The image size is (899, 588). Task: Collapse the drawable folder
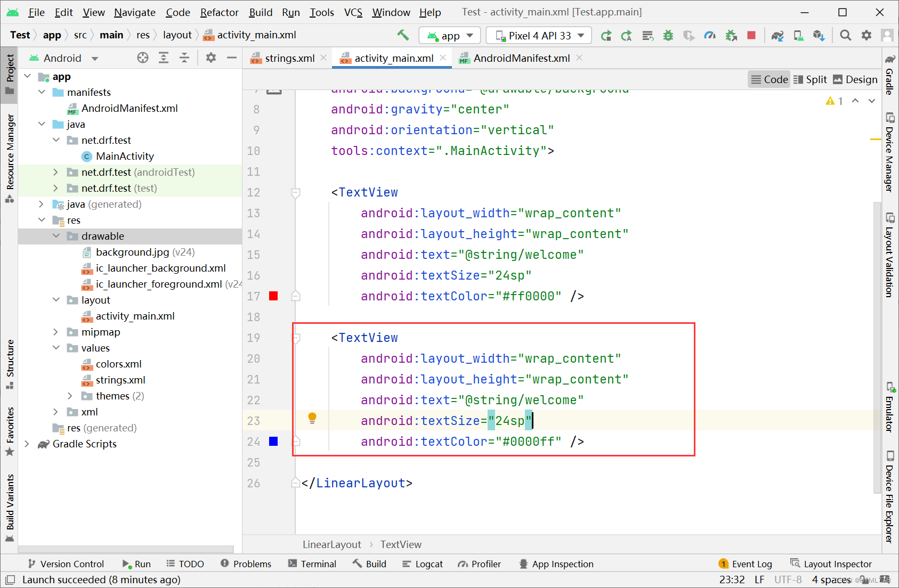coord(56,236)
